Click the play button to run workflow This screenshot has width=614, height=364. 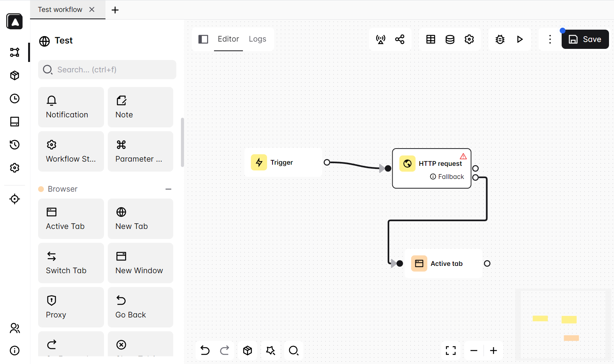click(520, 39)
